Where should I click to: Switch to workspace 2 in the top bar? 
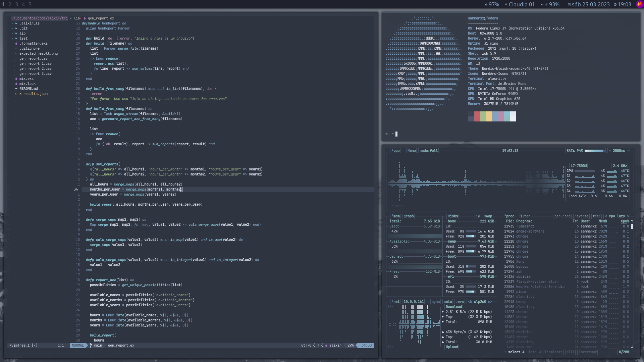10,4
